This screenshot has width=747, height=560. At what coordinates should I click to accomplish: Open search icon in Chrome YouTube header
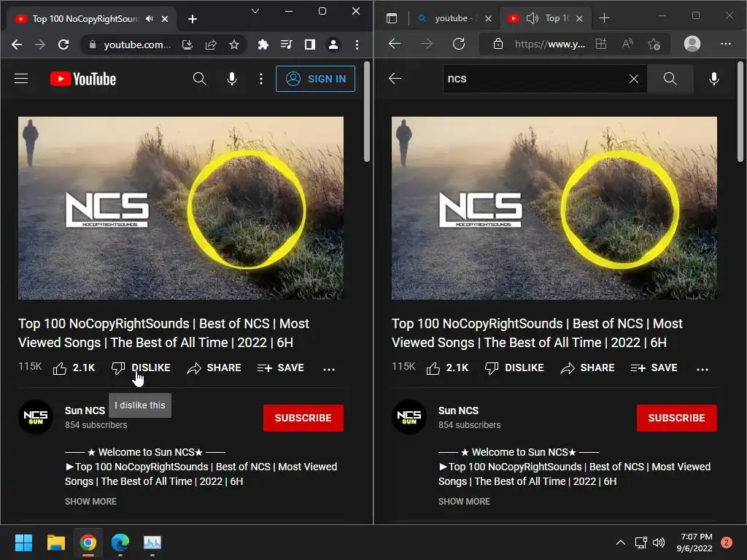[200, 79]
